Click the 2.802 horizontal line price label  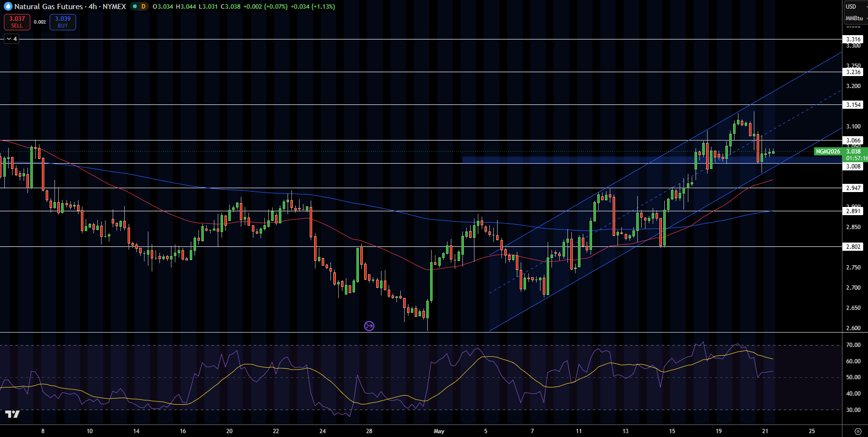click(854, 247)
